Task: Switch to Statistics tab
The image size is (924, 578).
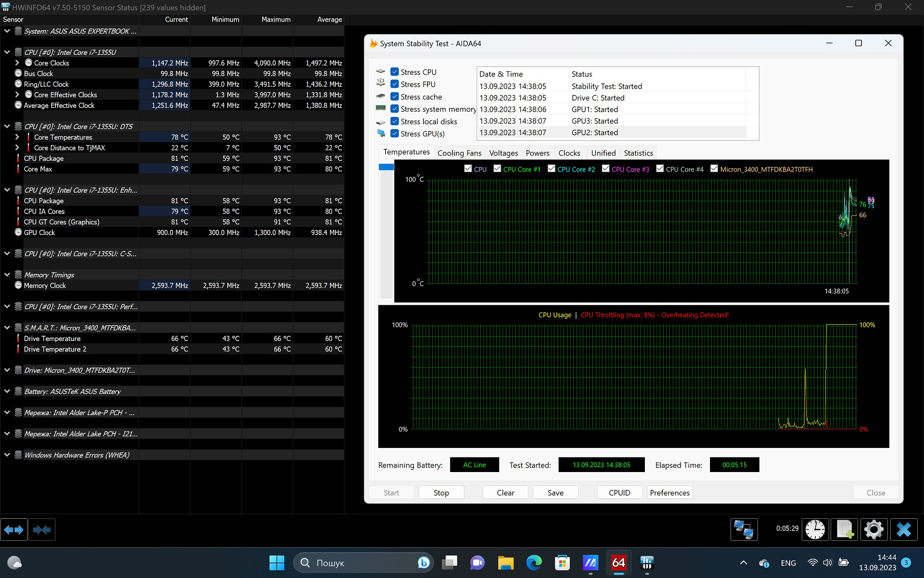Action: (639, 153)
